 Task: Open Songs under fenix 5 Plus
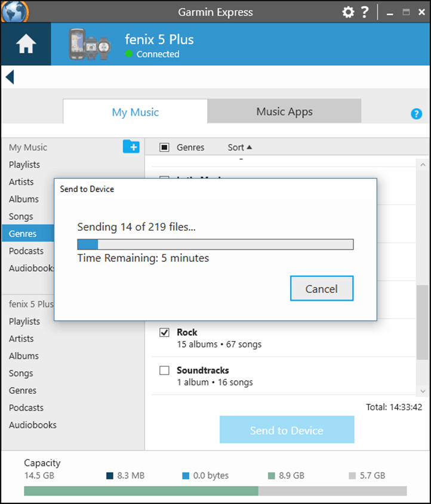pos(21,373)
